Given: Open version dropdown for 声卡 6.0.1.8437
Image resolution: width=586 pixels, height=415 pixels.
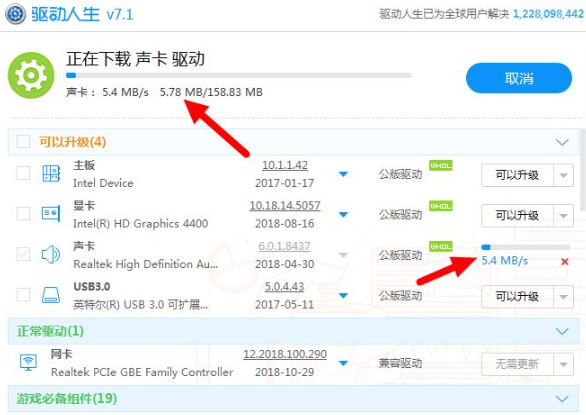Looking at the screenshot, I should [x=343, y=255].
